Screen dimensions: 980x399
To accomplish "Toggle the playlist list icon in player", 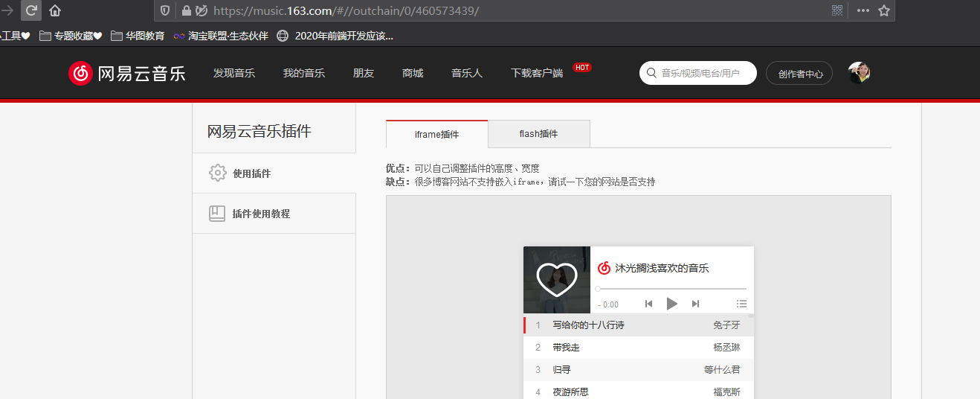I will pyautogui.click(x=741, y=304).
